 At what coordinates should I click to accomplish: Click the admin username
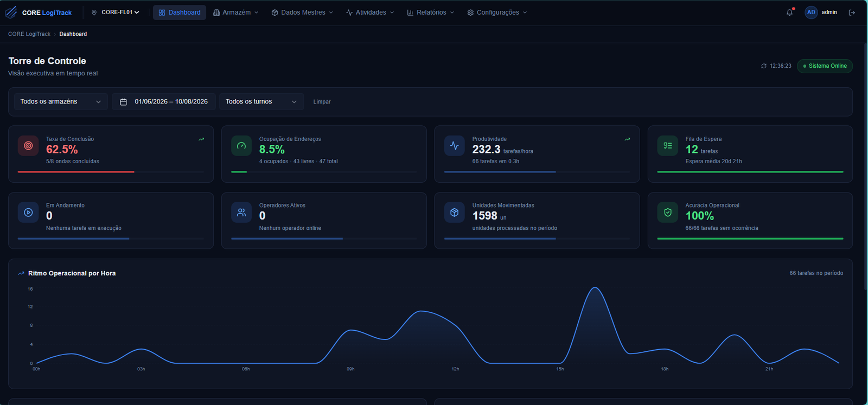pos(829,12)
